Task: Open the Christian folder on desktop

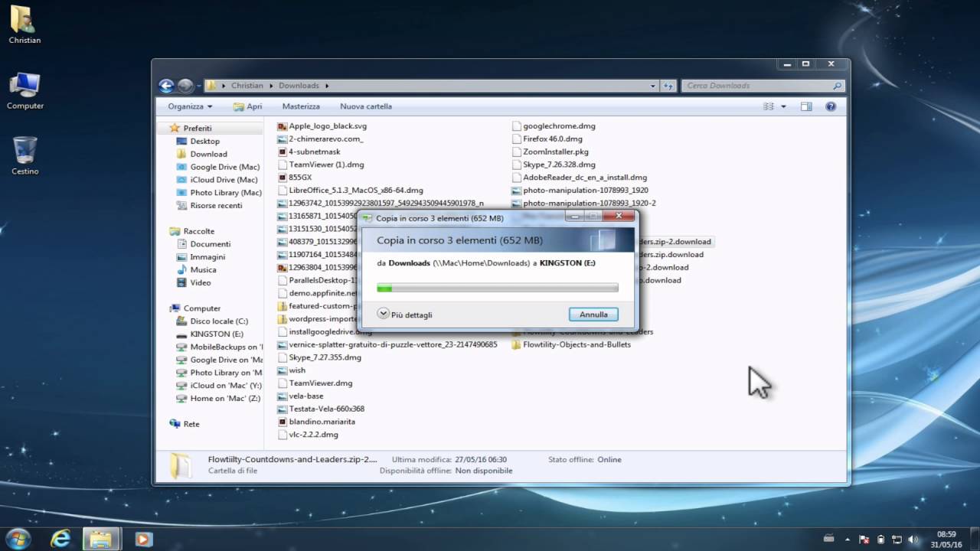Action: pyautogui.click(x=24, y=24)
